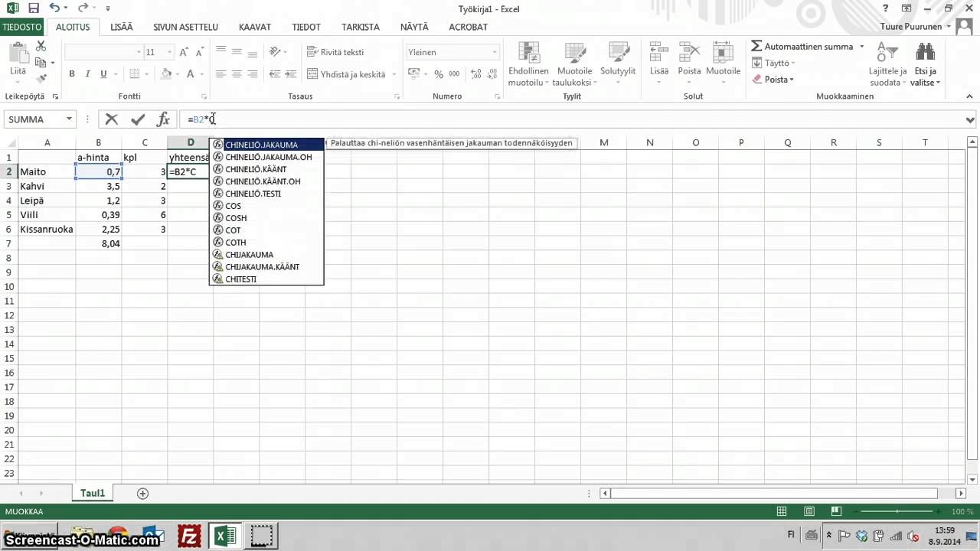This screenshot has height=551, width=980.
Task: Undo the last action
Action: click(54, 8)
